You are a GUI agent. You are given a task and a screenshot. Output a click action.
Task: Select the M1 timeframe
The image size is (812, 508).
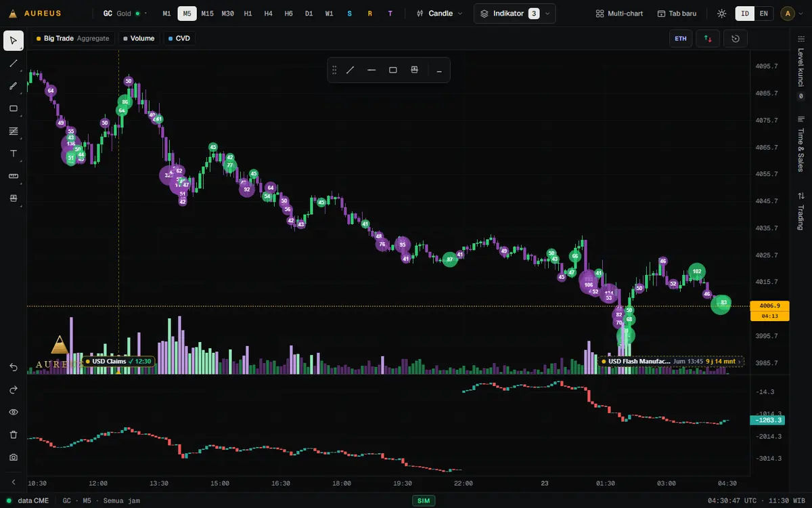coord(167,14)
